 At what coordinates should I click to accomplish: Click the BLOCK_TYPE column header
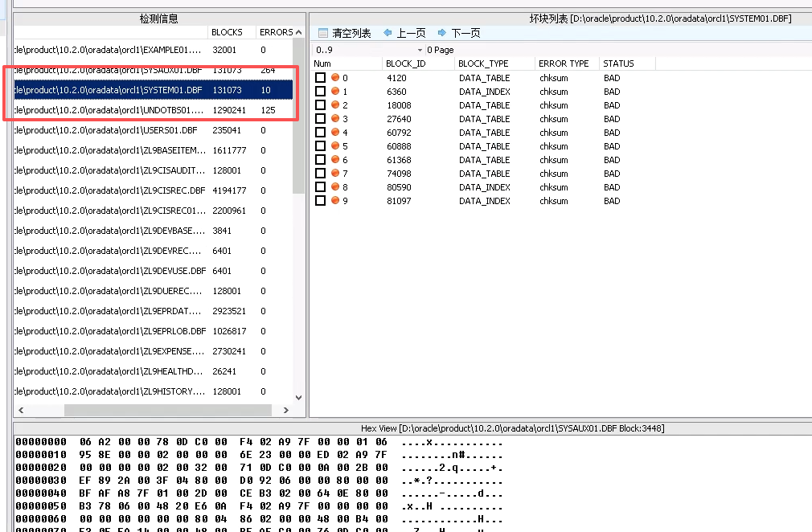click(x=495, y=63)
